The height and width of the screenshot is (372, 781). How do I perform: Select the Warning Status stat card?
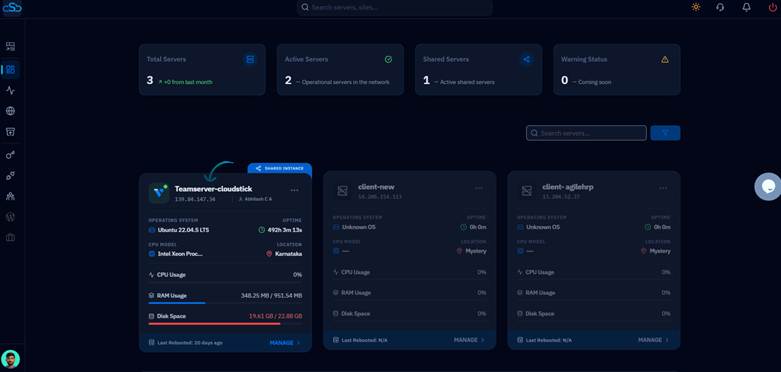617,69
